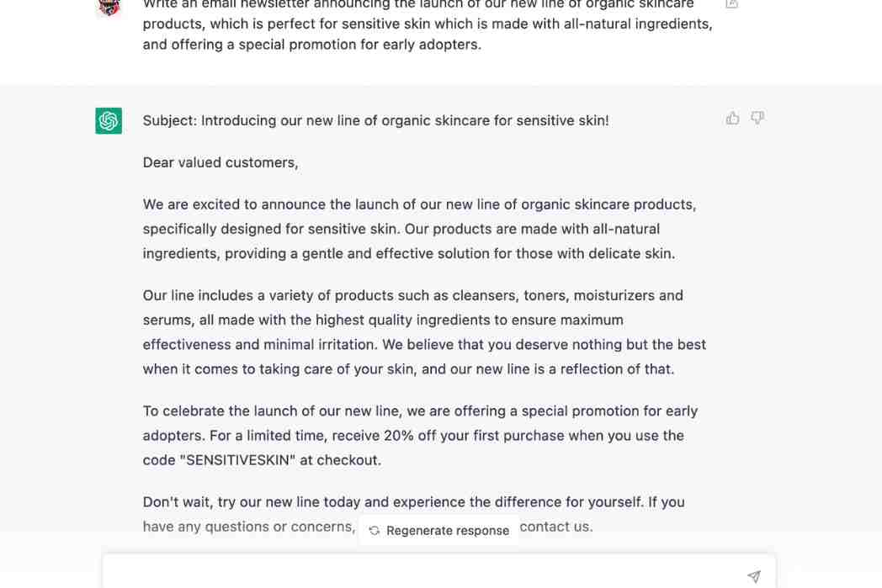This screenshot has height=588, width=882.
Task: Click the Regenerate response button
Action: pyautogui.click(x=438, y=530)
